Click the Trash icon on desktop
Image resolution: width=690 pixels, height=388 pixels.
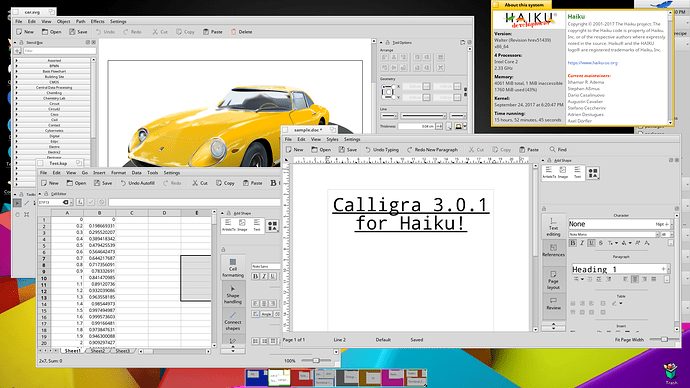point(671,372)
